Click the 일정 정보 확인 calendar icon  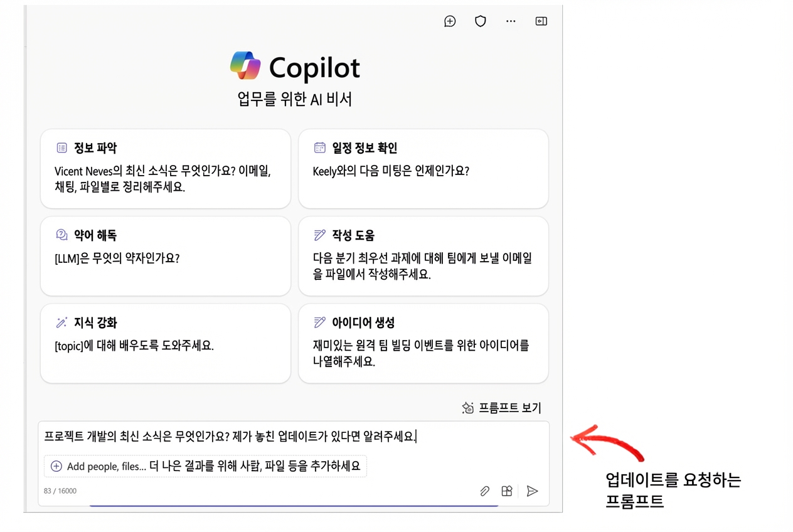[320, 148]
